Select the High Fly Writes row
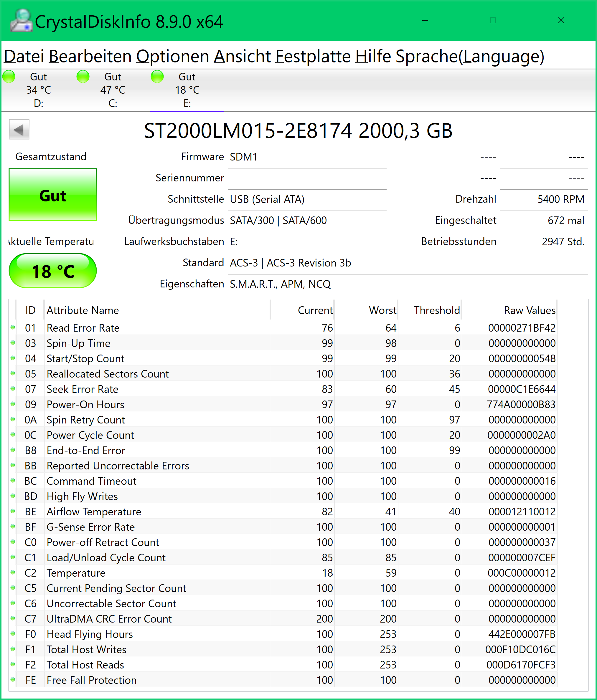 (x=283, y=496)
